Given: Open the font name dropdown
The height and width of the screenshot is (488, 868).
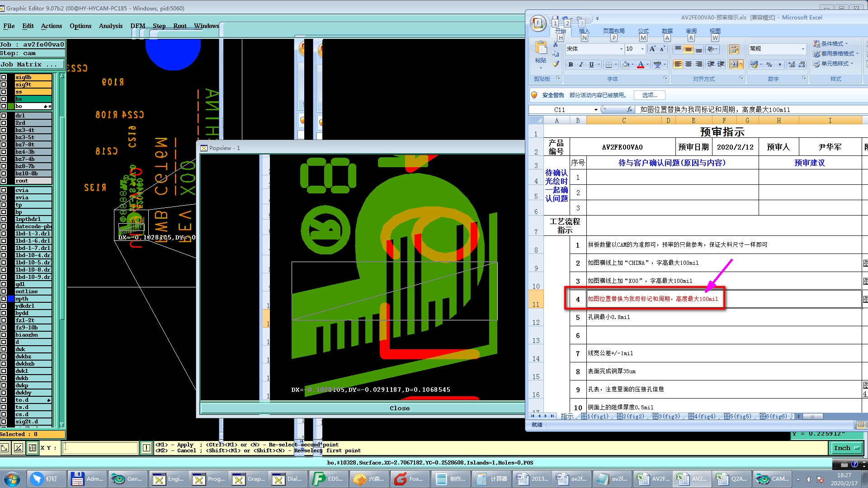Looking at the screenshot, I should pyautogui.click(x=621, y=49).
